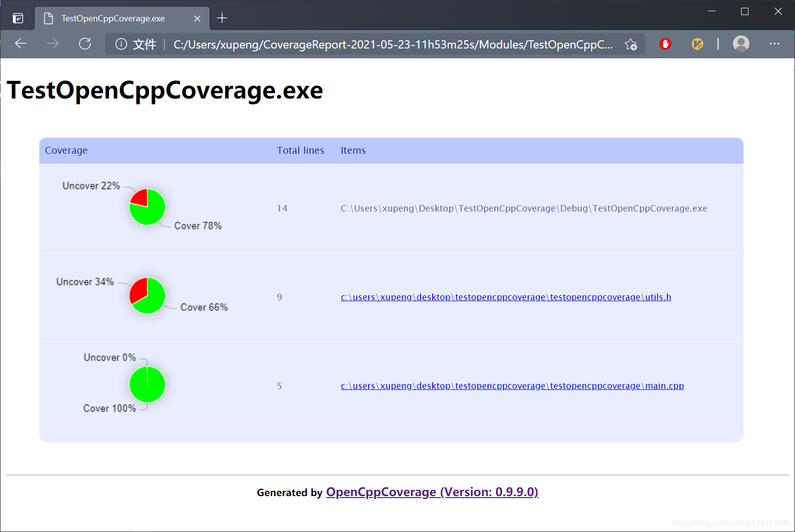
Task: Close the TestOpenCppCoverage.exe tab
Action: pos(197,18)
